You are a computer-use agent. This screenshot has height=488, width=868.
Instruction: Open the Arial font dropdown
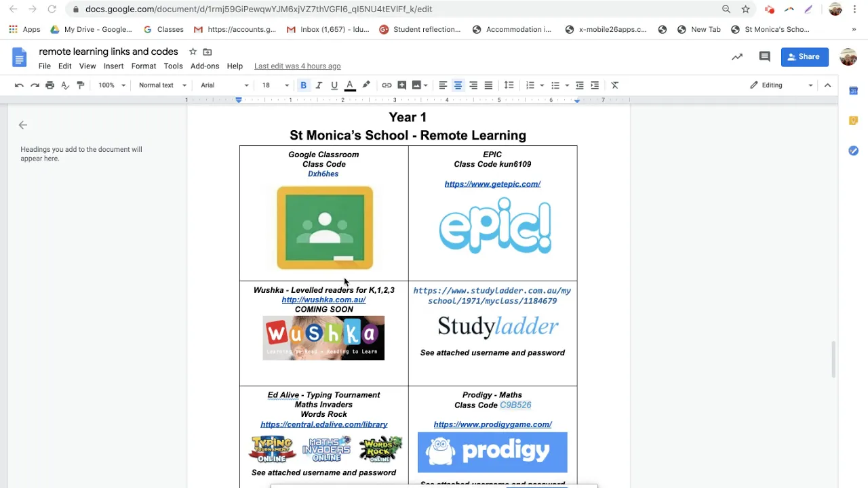coord(224,85)
